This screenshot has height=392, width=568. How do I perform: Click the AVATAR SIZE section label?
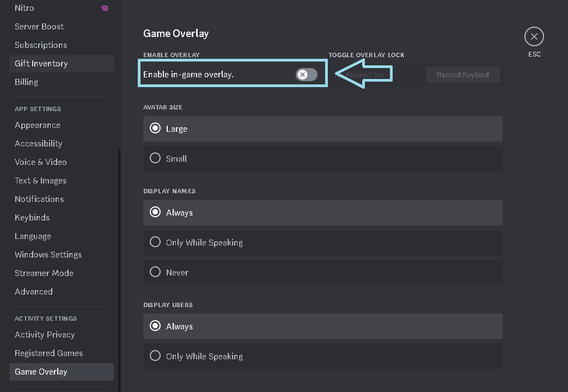163,107
